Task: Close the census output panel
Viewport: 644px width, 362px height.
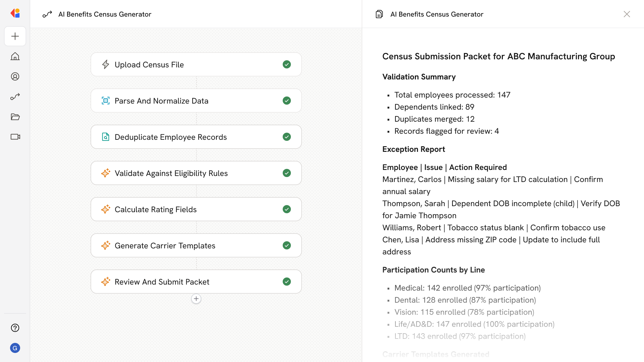Action: [x=627, y=14]
